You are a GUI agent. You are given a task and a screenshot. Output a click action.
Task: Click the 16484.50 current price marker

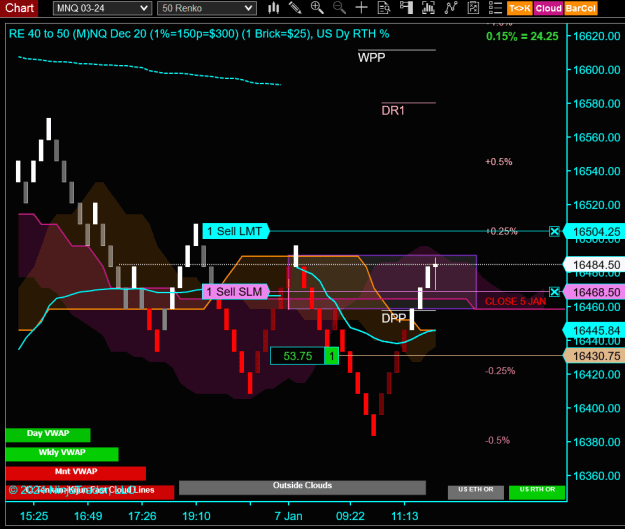[x=594, y=265]
